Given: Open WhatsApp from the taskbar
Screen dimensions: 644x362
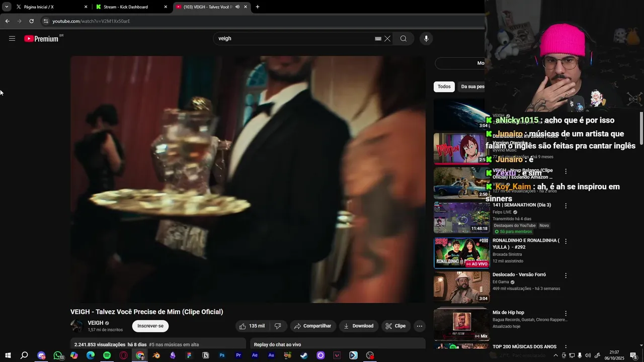Looking at the screenshot, I should click(x=58, y=355).
